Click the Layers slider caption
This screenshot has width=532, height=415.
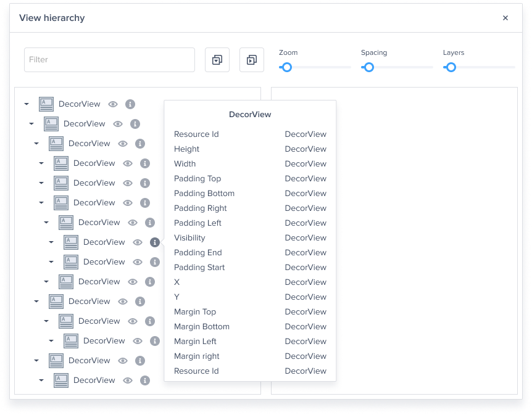(454, 52)
